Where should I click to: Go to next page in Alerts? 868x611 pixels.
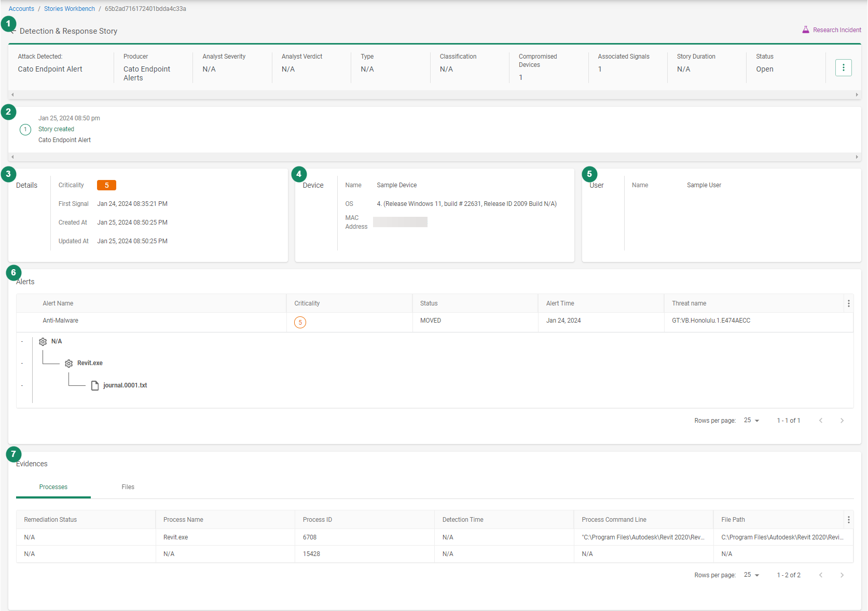click(842, 421)
